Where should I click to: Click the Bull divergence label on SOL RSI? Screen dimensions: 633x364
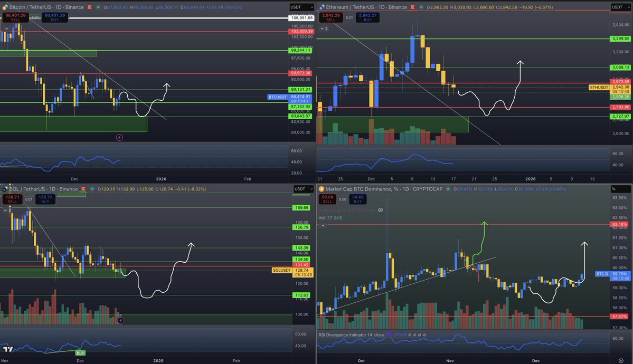click(80, 353)
